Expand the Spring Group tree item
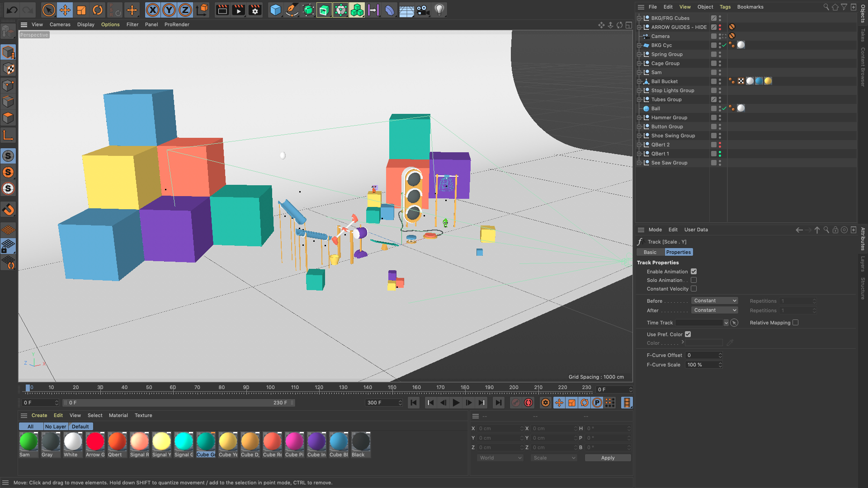This screenshot has width=868, height=488. click(639, 54)
